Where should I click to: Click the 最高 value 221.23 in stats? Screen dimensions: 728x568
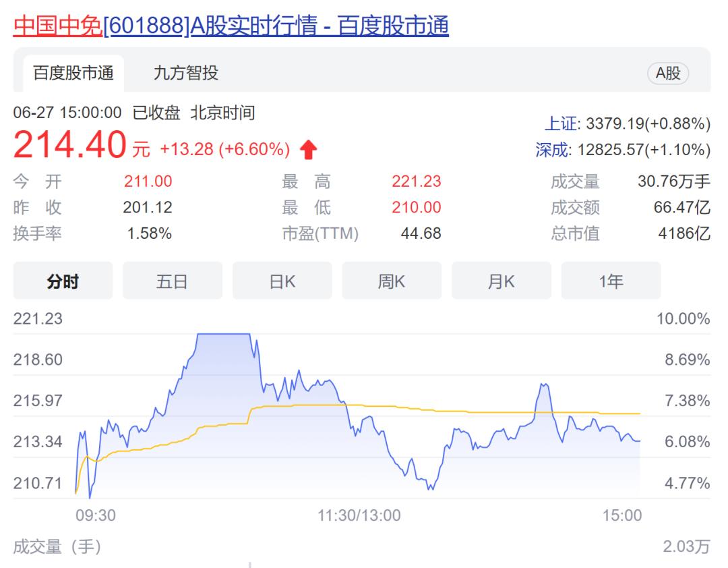(416, 181)
